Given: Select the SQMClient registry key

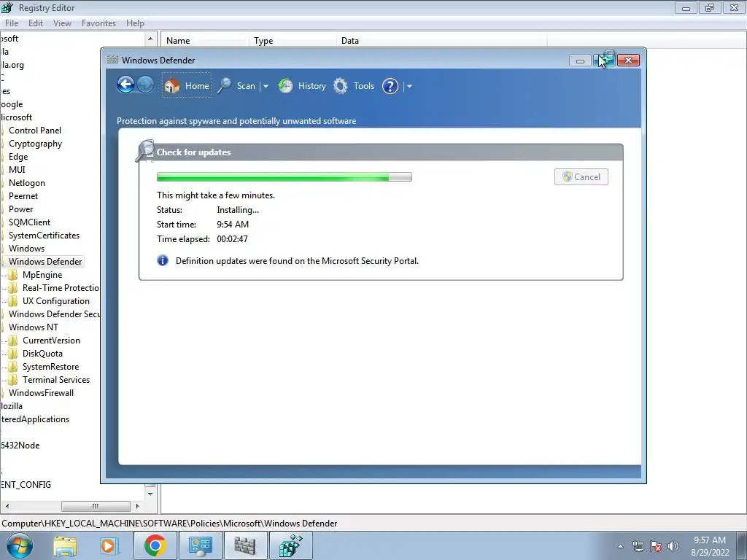Looking at the screenshot, I should [29, 222].
